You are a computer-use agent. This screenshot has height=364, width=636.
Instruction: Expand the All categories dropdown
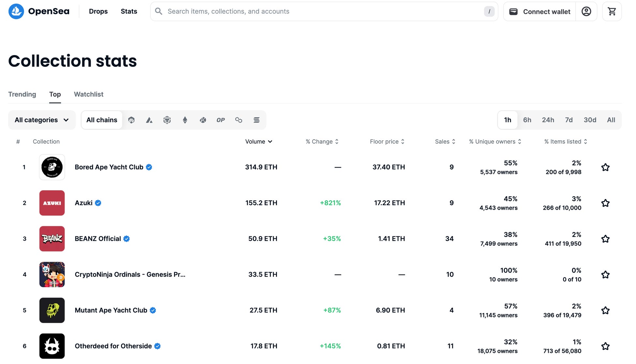pyautogui.click(x=42, y=120)
